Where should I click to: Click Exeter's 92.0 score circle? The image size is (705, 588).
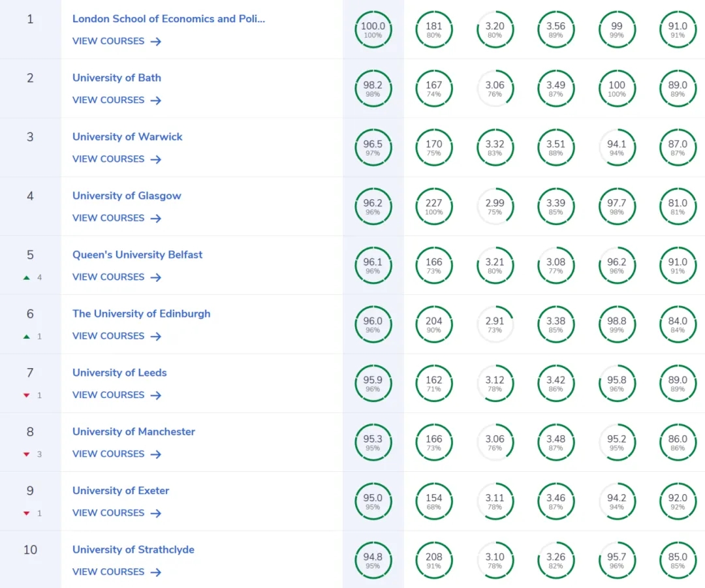click(x=678, y=501)
